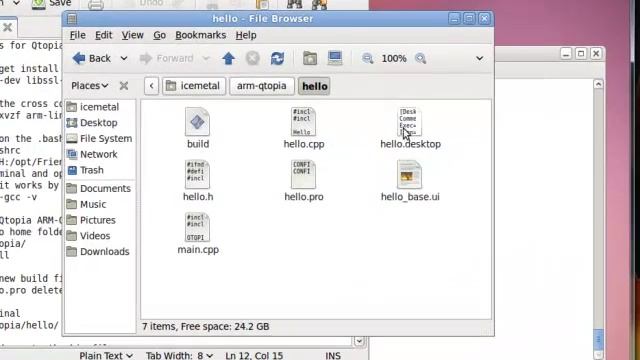640x360 pixels.
Task: Select the hello.desktop file icon
Action: pyautogui.click(x=409, y=122)
